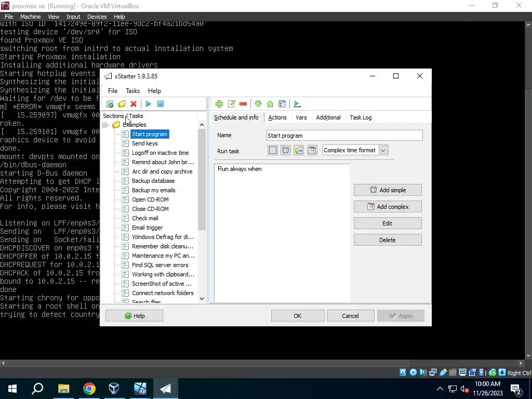Click the green down arrow move icon

[258, 104]
